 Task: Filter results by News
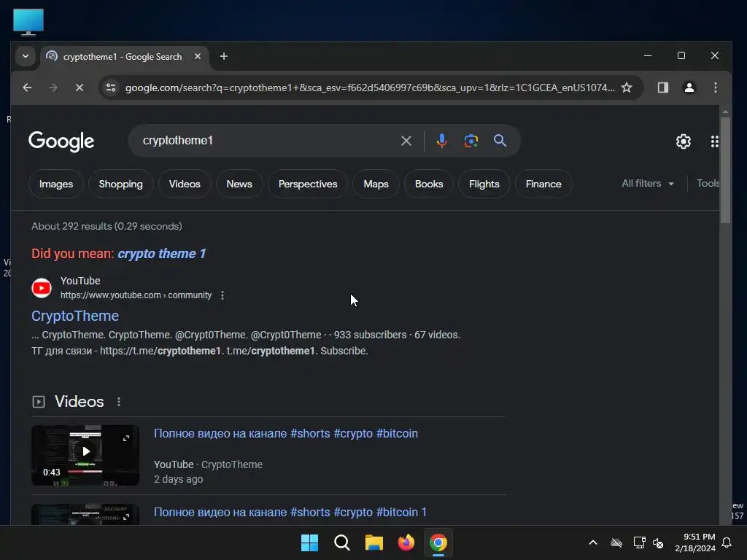(239, 184)
